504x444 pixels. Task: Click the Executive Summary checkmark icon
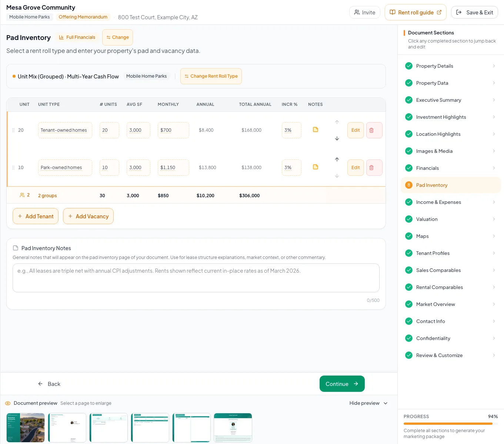pos(409,100)
